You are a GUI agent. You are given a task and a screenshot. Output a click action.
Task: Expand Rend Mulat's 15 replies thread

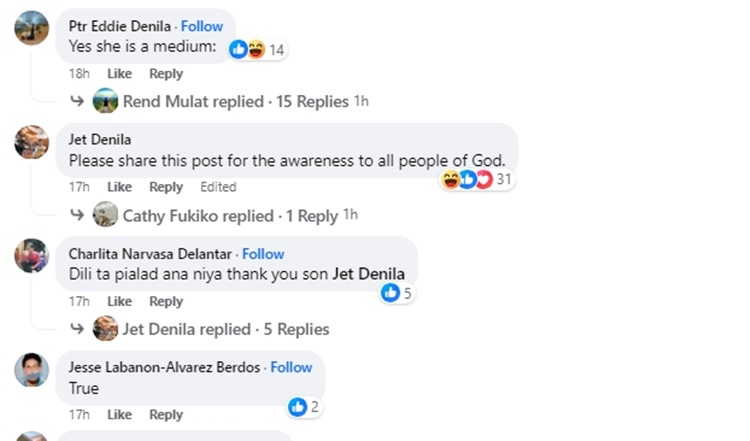tap(235, 101)
